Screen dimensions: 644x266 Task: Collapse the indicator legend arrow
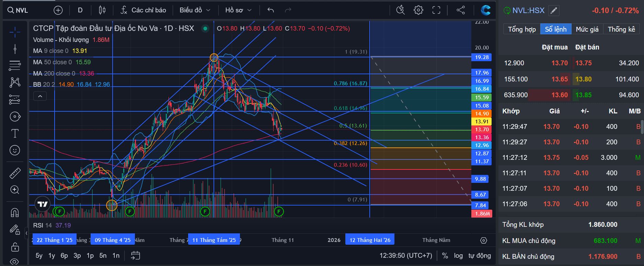click(x=40, y=96)
